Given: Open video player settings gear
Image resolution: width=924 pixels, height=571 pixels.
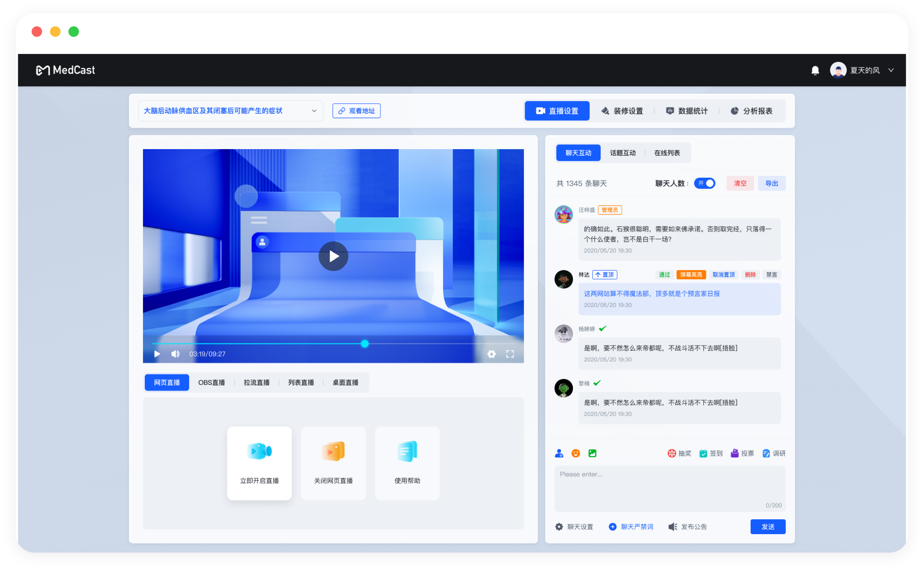Looking at the screenshot, I should tap(491, 354).
